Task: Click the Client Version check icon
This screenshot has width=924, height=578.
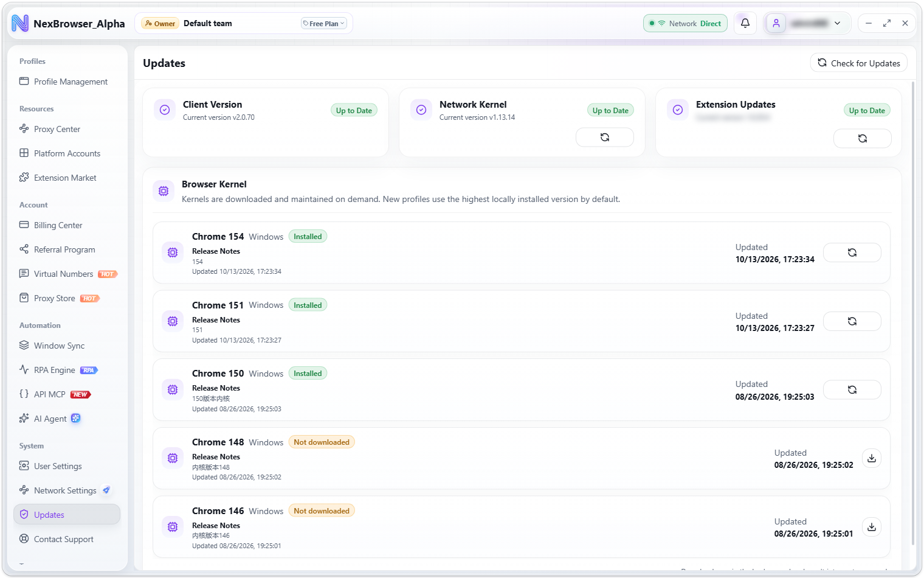Action: (x=164, y=110)
